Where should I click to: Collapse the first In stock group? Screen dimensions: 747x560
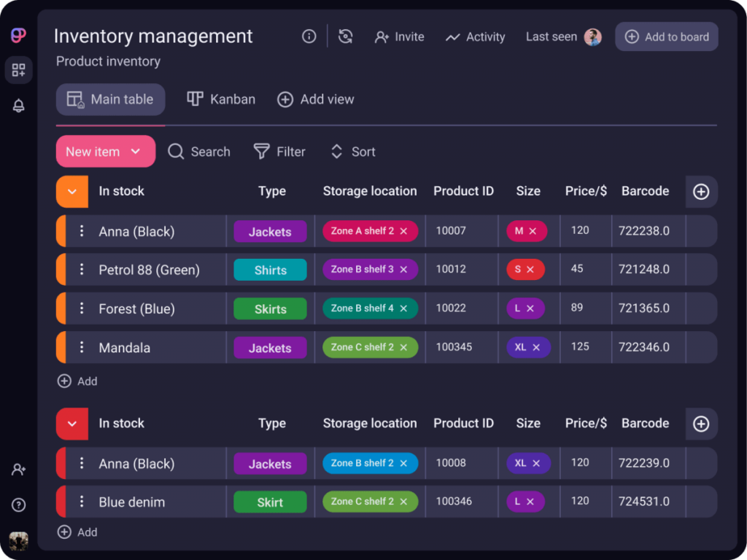pyautogui.click(x=71, y=191)
